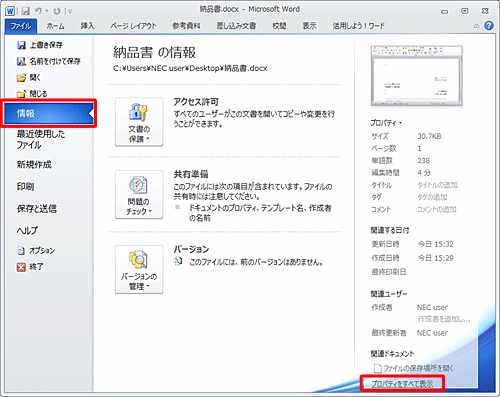
Task: Click タグの追加 field
Action: (432, 197)
